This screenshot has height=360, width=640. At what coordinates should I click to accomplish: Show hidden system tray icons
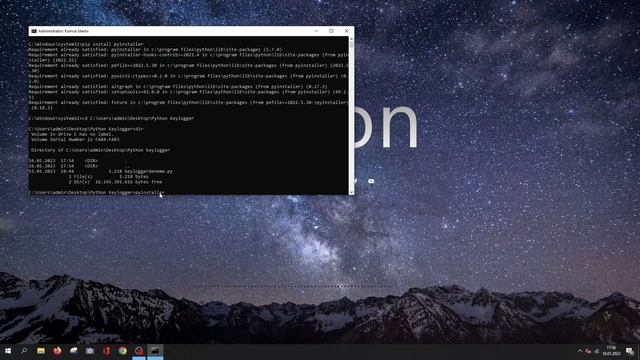580,351
